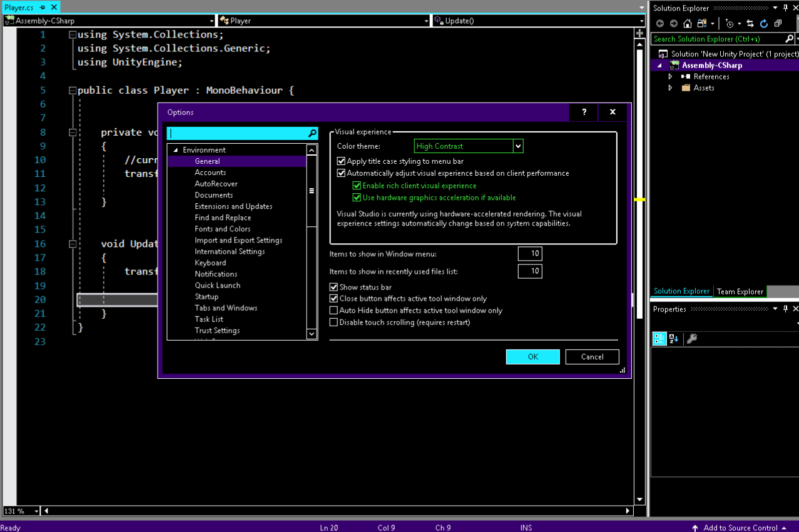Select the Categorized view icon in Properties
The width and height of the screenshot is (799, 532).
coord(659,339)
